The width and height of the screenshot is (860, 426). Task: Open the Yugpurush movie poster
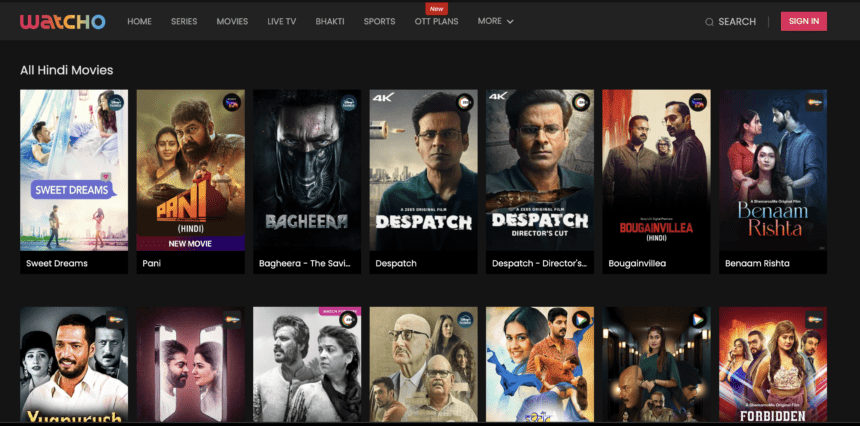pyautogui.click(x=74, y=365)
